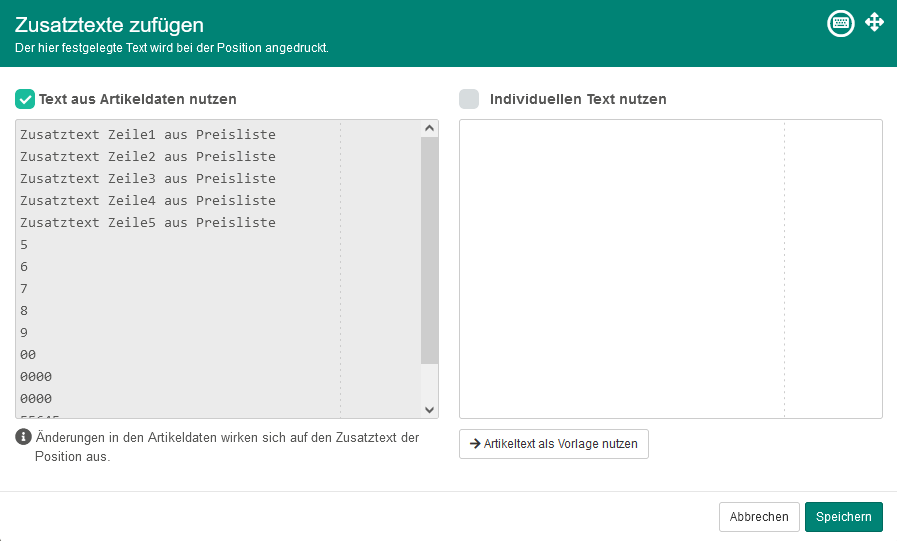Save with the Speichern button
897x541 pixels.
click(843, 517)
